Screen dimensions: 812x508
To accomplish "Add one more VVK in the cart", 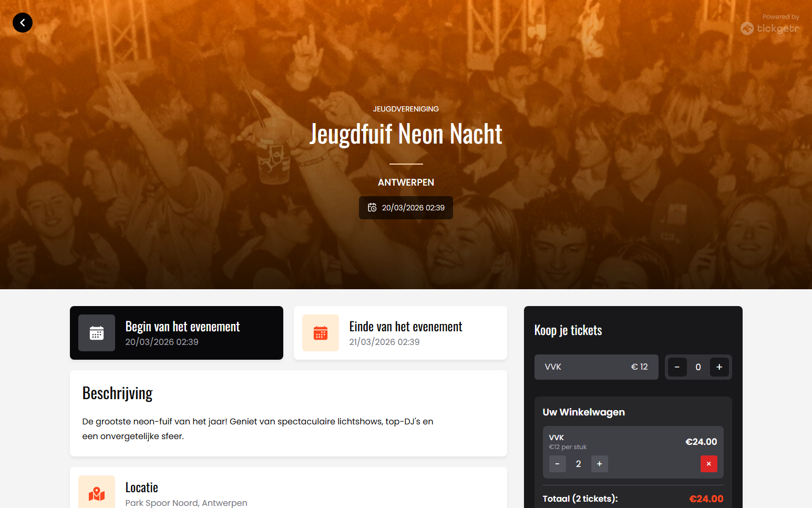I will [599, 464].
